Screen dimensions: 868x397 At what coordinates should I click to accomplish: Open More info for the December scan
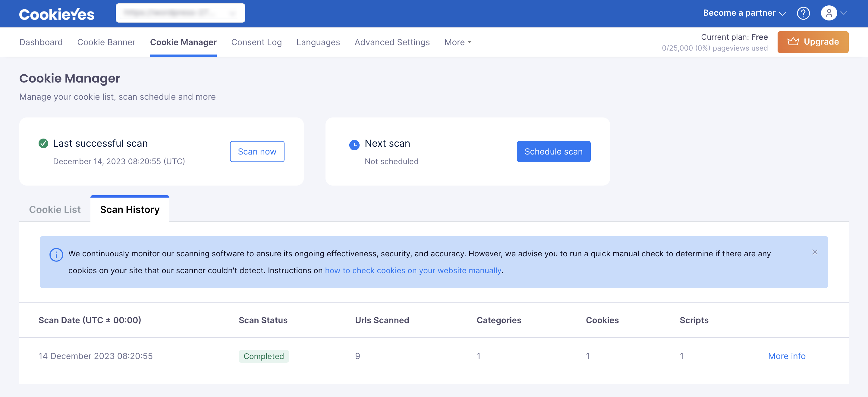[x=786, y=356]
